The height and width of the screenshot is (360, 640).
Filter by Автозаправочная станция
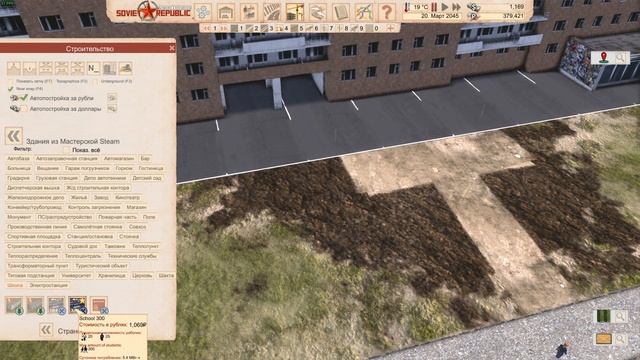coord(67,158)
